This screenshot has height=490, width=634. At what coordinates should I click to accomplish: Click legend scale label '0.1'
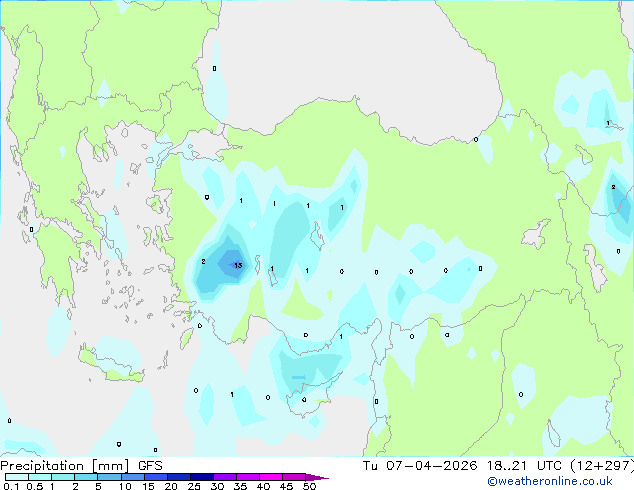[11, 486]
